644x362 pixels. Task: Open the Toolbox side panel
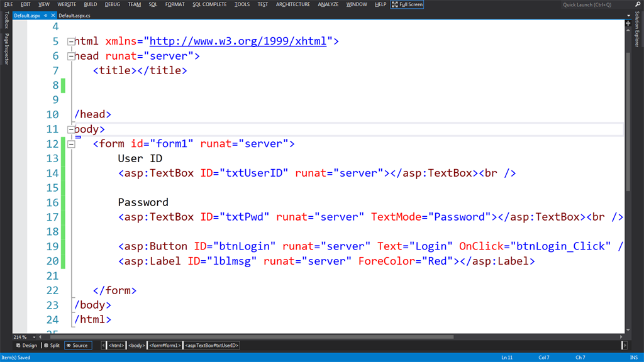pos(6,20)
